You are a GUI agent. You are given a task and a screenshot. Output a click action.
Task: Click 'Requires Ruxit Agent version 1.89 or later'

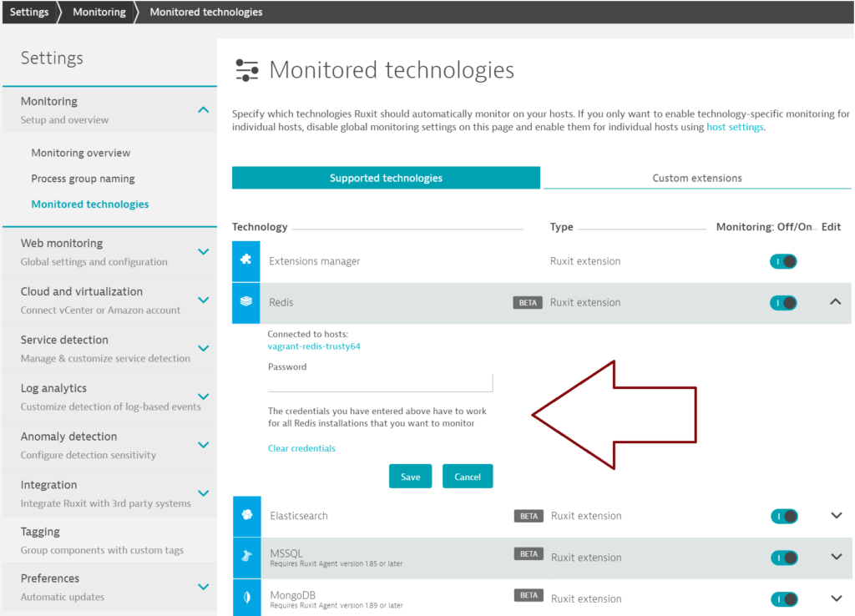336,605
